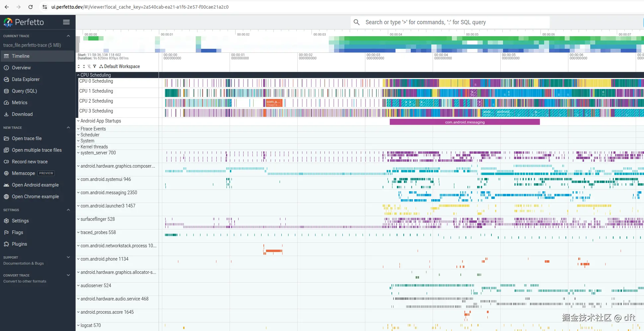Click the browser address bar URL

pyautogui.click(x=140, y=7)
